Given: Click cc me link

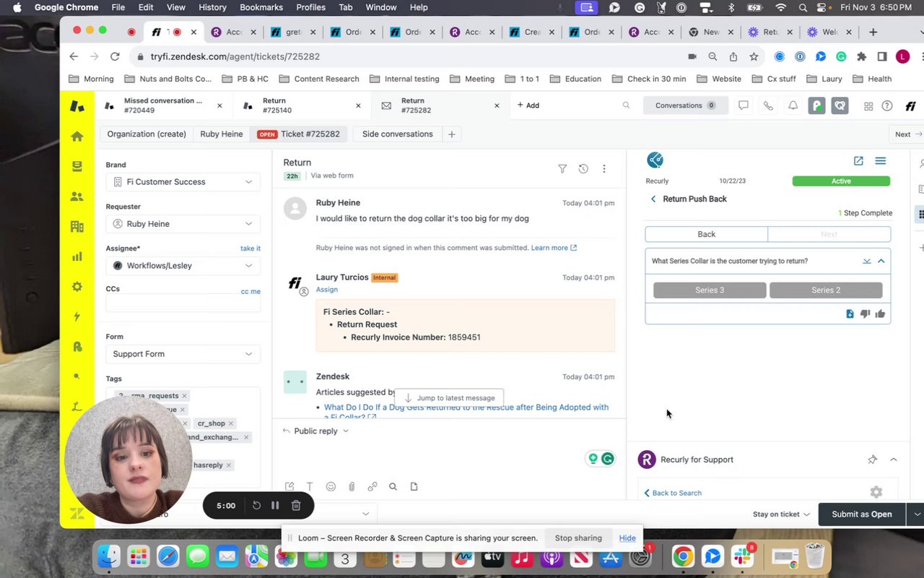Looking at the screenshot, I should pyautogui.click(x=250, y=292).
